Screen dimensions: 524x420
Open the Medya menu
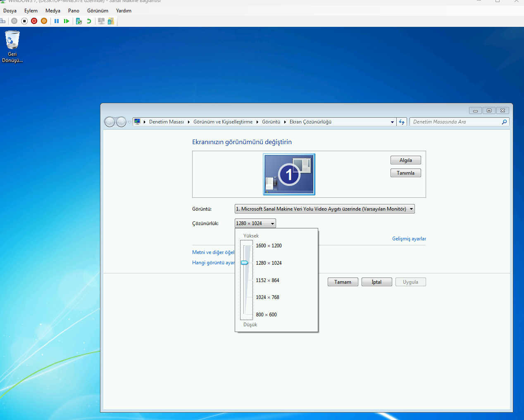point(53,11)
